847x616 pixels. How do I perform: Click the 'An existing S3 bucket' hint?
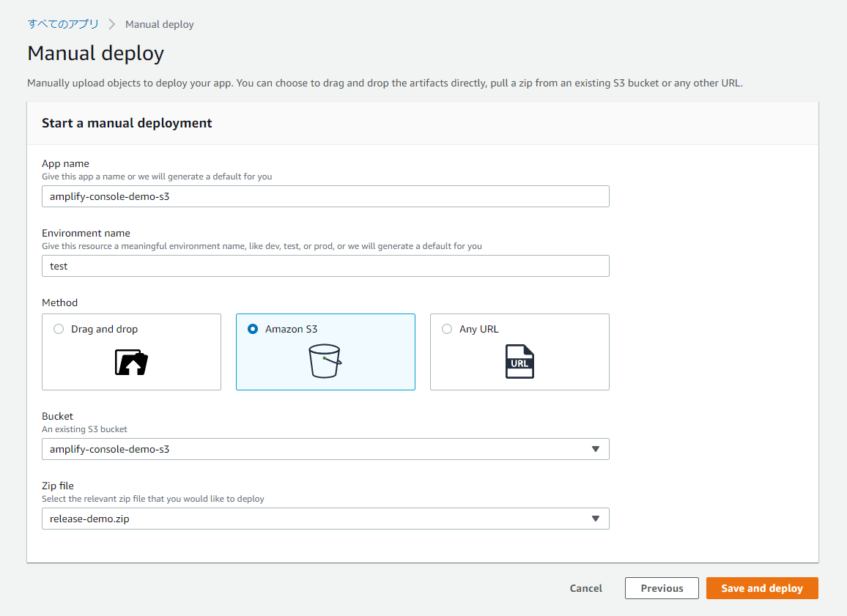(x=84, y=429)
